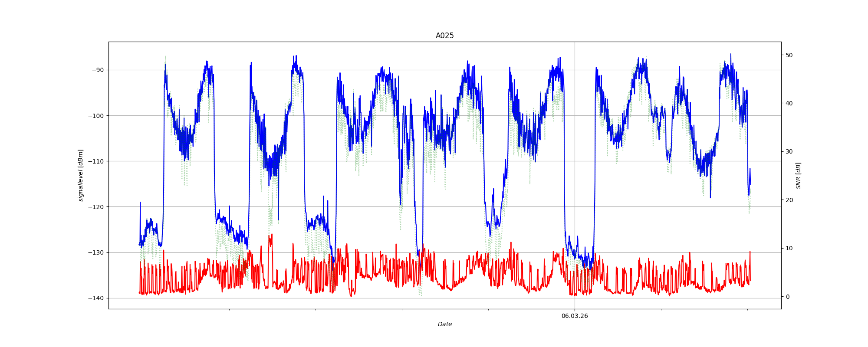Viewport: 868px width, 347px height.
Task: Click the SNR [dB] right axis label
Action: 798,176
